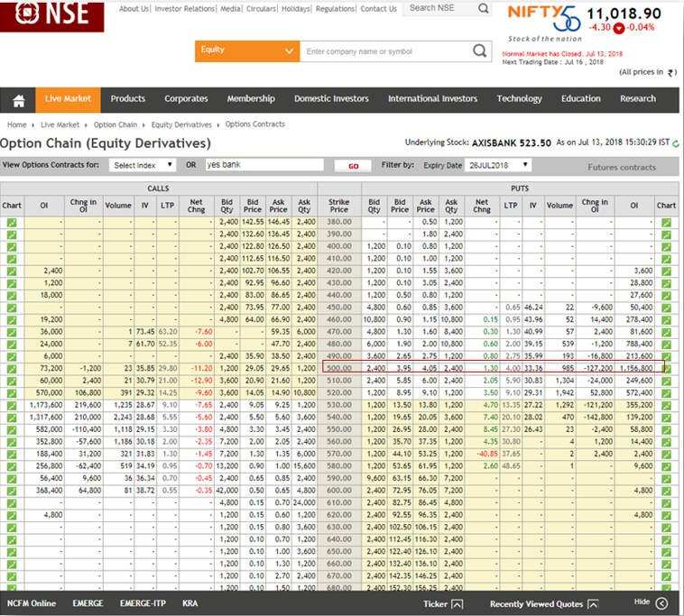This screenshot has height=616, width=684.
Task: Click the Strike Price column header
Action: (339, 206)
